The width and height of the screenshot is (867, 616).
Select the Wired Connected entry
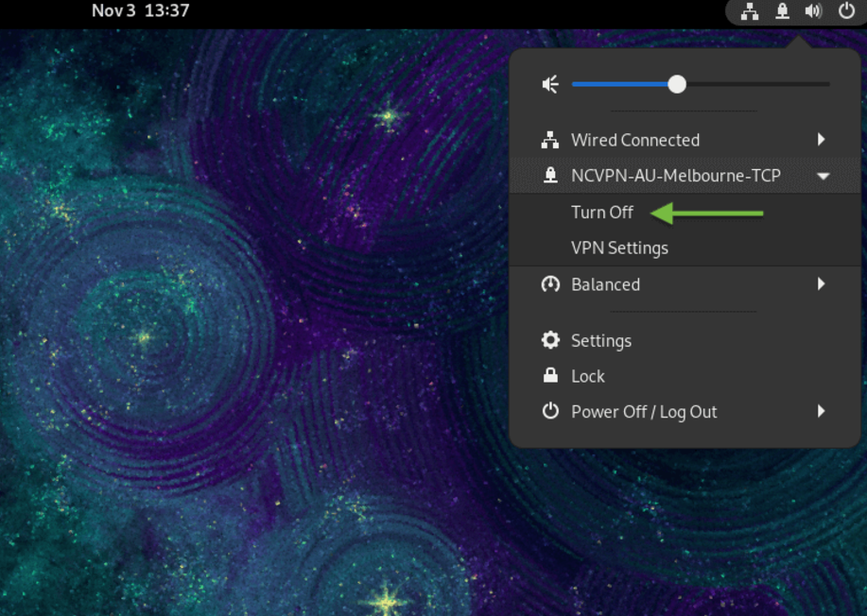point(685,140)
